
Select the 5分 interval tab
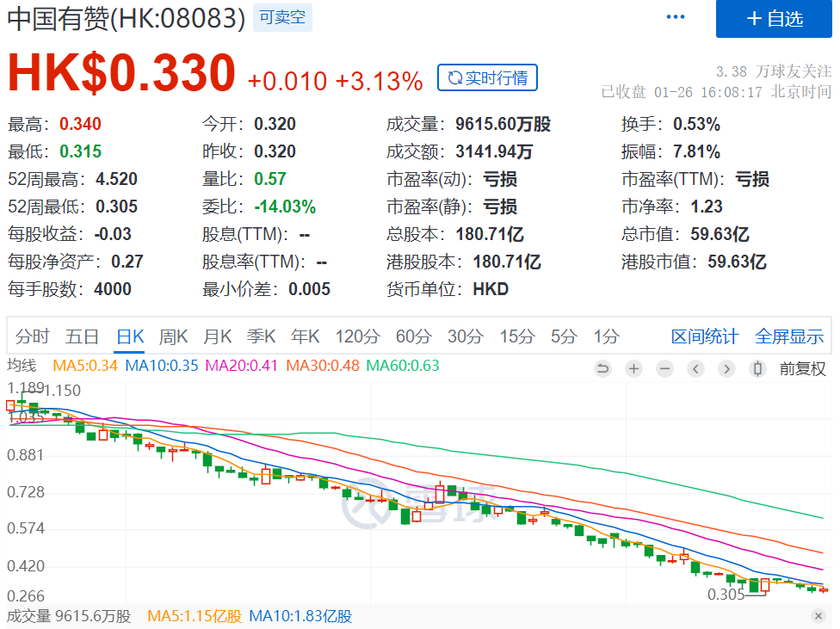564,336
